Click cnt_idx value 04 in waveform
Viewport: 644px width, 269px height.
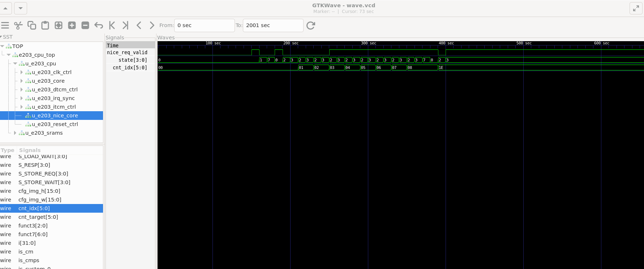(x=348, y=68)
